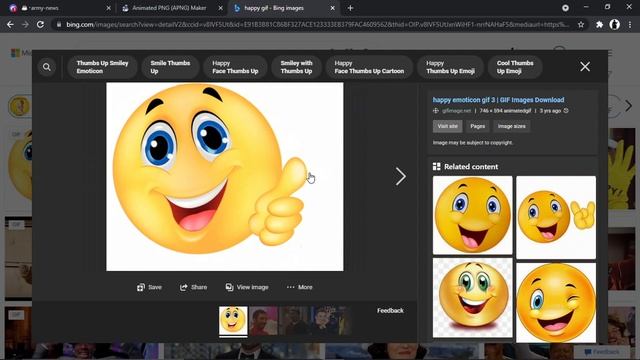Click the browser back arrow
Image resolution: width=640 pixels, height=360 pixels.
[10, 24]
